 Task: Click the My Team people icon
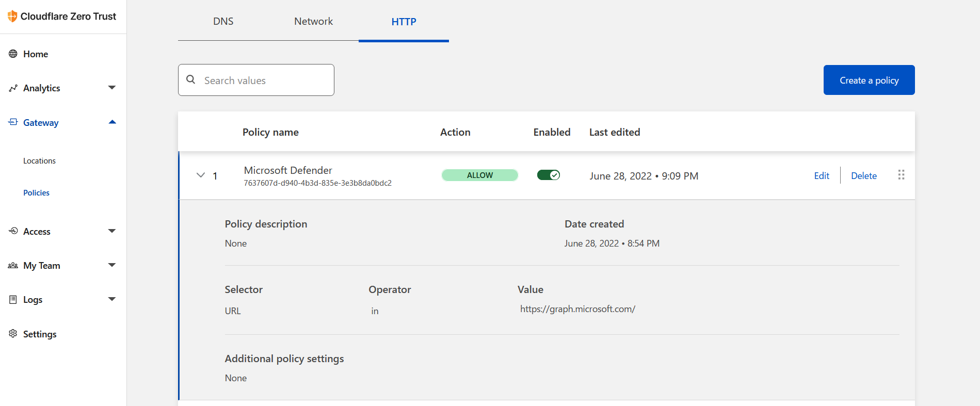pos(13,265)
